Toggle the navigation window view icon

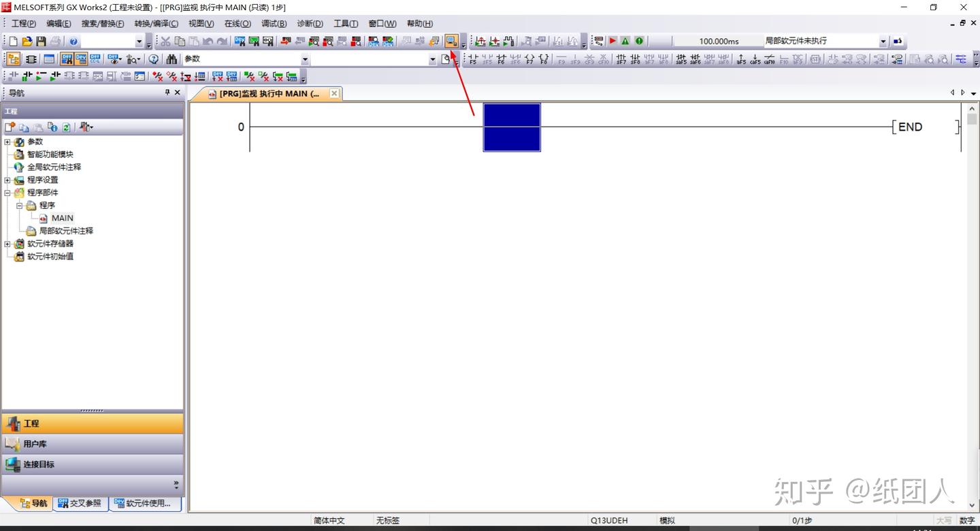[x=13, y=59]
